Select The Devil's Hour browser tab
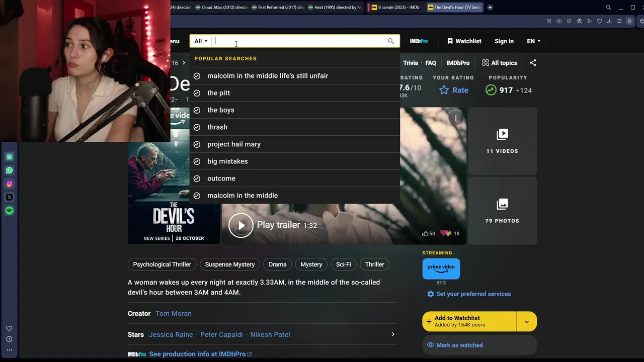644x362 pixels. tap(454, 8)
